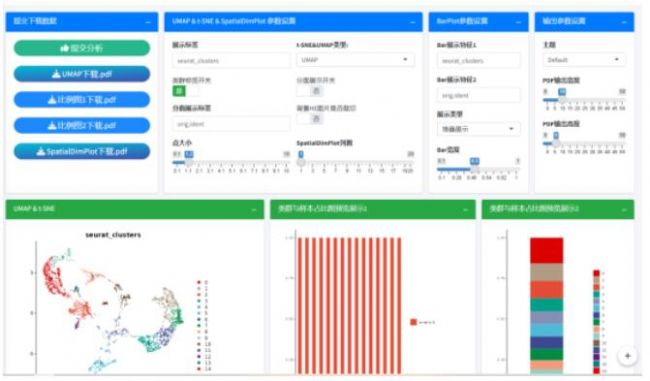Toggle the split display switch
This screenshot has height=381, width=650.
(310, 91)
